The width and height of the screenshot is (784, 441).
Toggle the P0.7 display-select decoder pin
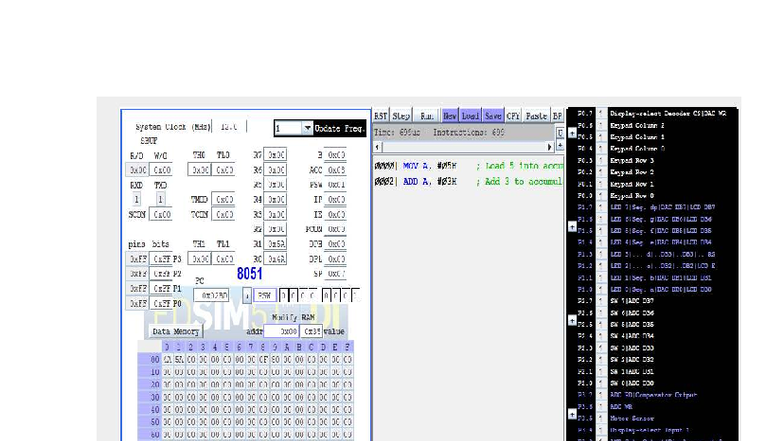point(602,114)
